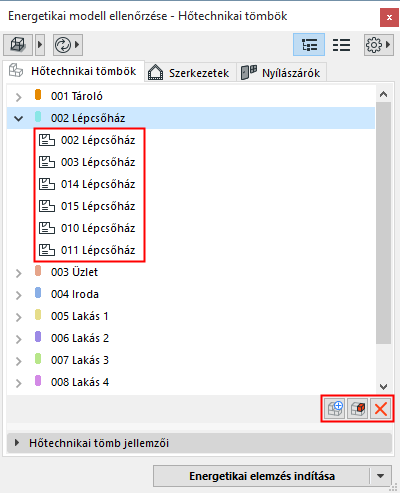Click the blue 004 Iroda color swatch

coord(38,293)
